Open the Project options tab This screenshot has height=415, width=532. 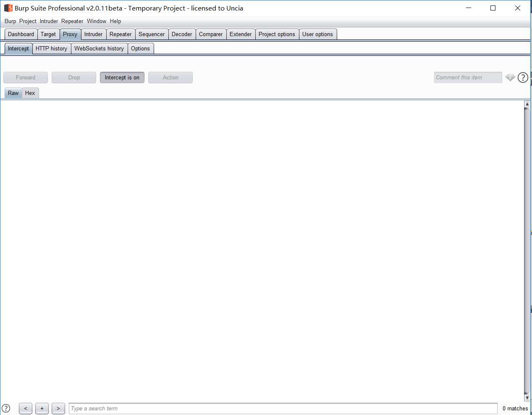tap(277, 34)
